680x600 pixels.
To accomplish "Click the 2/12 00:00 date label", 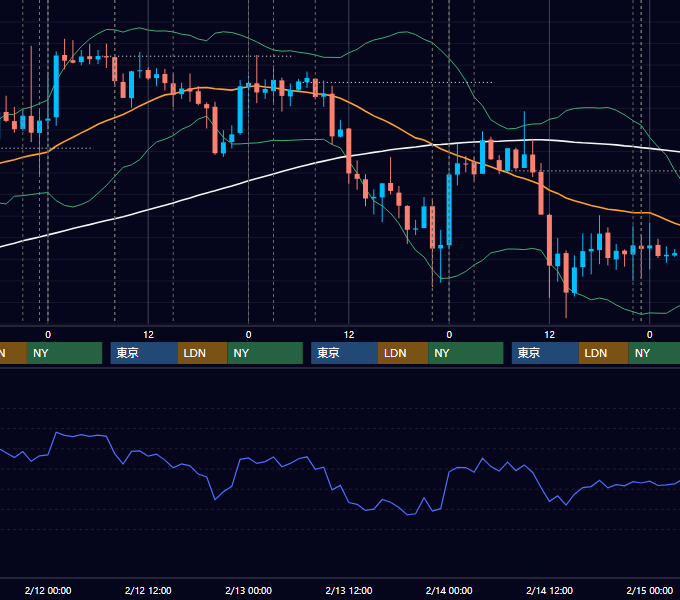I will point(48,590).
